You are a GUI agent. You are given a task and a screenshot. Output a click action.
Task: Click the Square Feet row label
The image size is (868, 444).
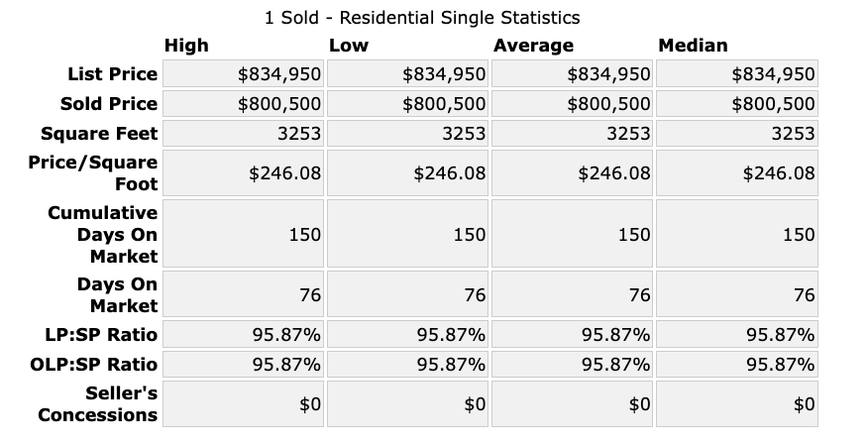tap(100, 134)
